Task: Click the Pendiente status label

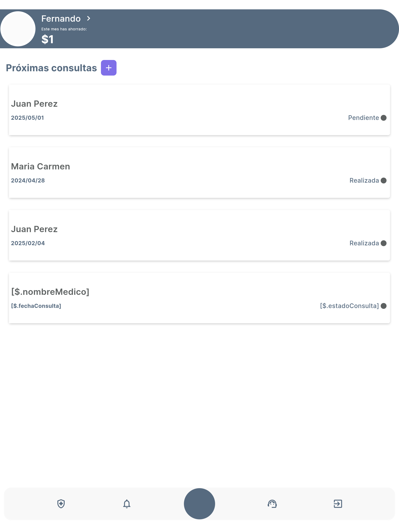Action: coord(363,118)
